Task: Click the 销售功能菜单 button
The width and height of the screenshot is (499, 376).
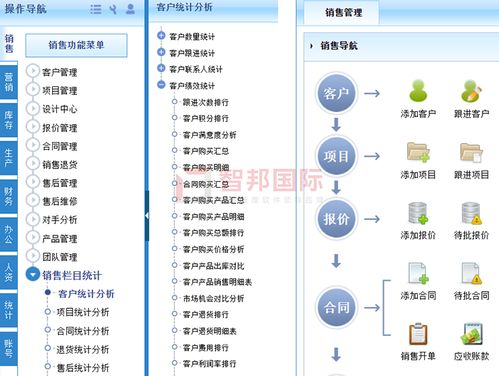Action: (x=76, y=45)
